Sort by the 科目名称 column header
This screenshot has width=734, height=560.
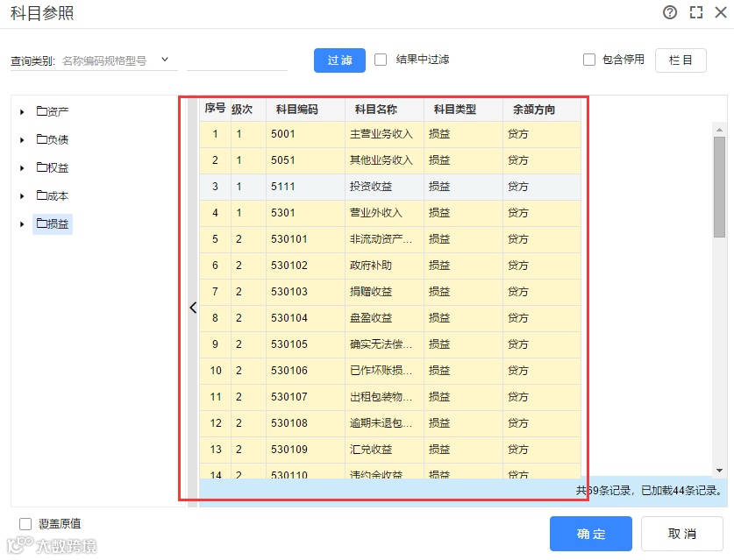point(384,110)
